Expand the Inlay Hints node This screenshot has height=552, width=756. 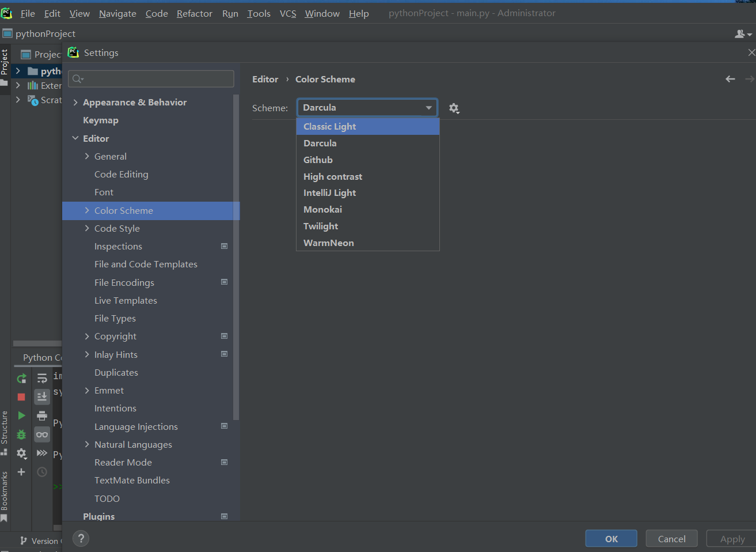(87, 354)
